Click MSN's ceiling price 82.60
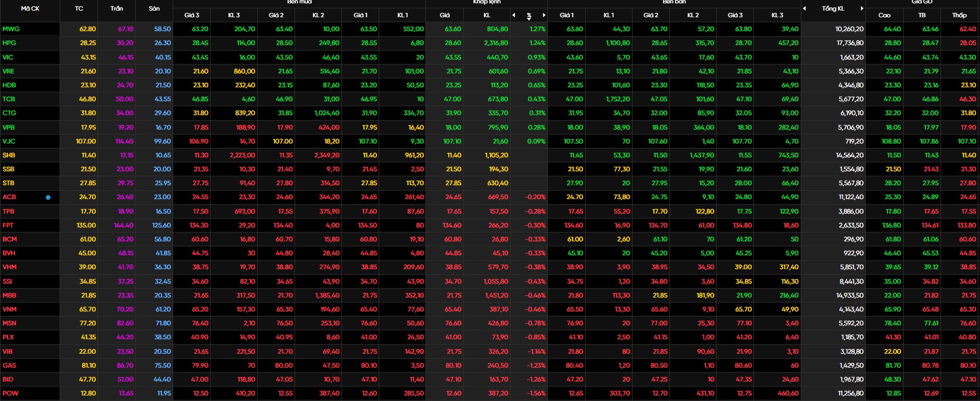The width and height of the screenshot is (980, 401). pos(125,323)
